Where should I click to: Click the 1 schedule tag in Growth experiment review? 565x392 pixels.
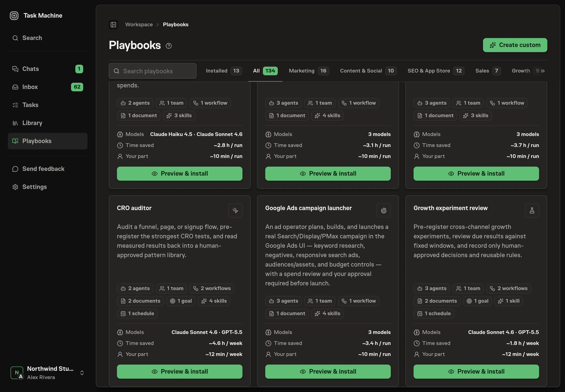pyautogui.click(x=434, y=314)
